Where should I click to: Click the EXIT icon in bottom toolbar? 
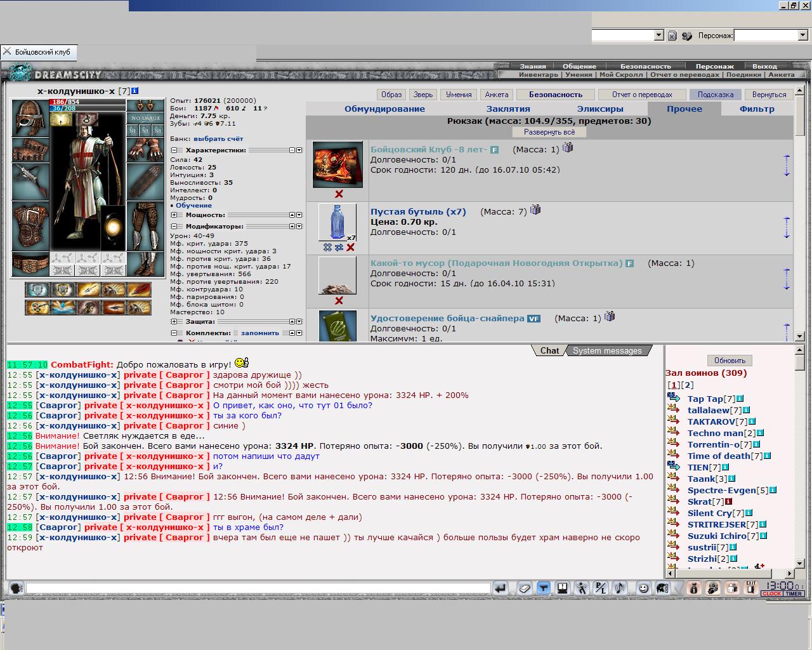click(751, 588)
